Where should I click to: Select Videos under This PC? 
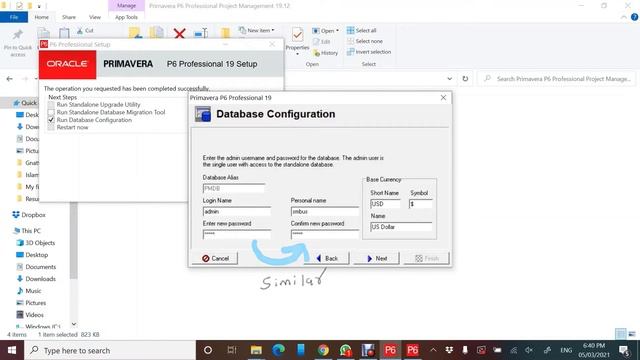30,315
